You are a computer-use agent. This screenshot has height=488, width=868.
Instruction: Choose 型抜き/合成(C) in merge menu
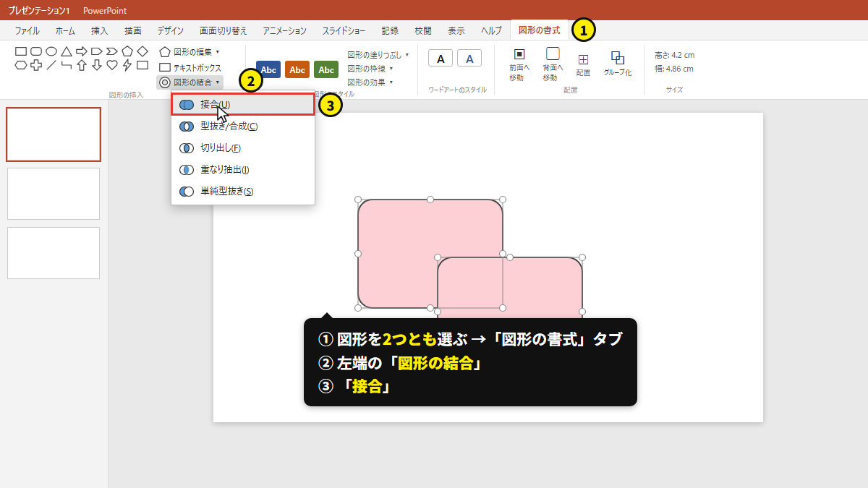(x=243, y=126)
